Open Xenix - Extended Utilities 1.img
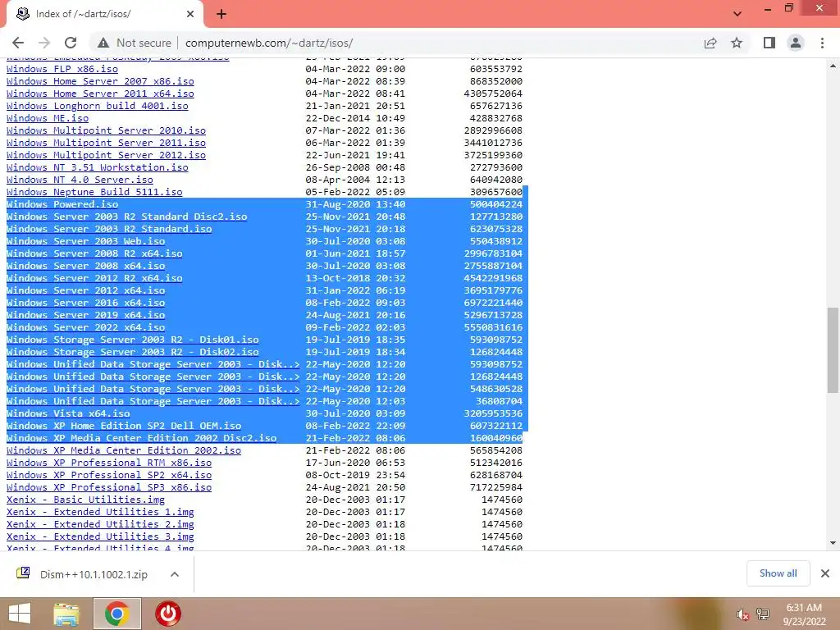This screenshot has height=630, width=840. pos(100,512)
